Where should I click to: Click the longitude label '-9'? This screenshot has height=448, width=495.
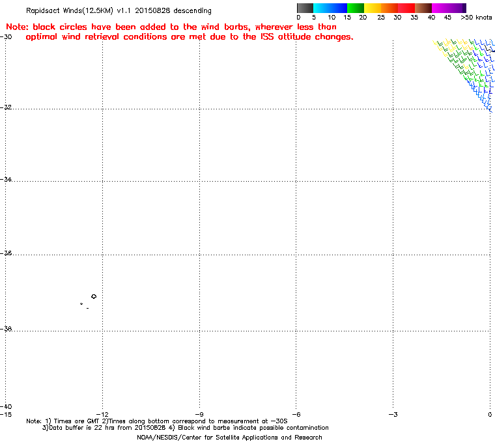[199, 414]
